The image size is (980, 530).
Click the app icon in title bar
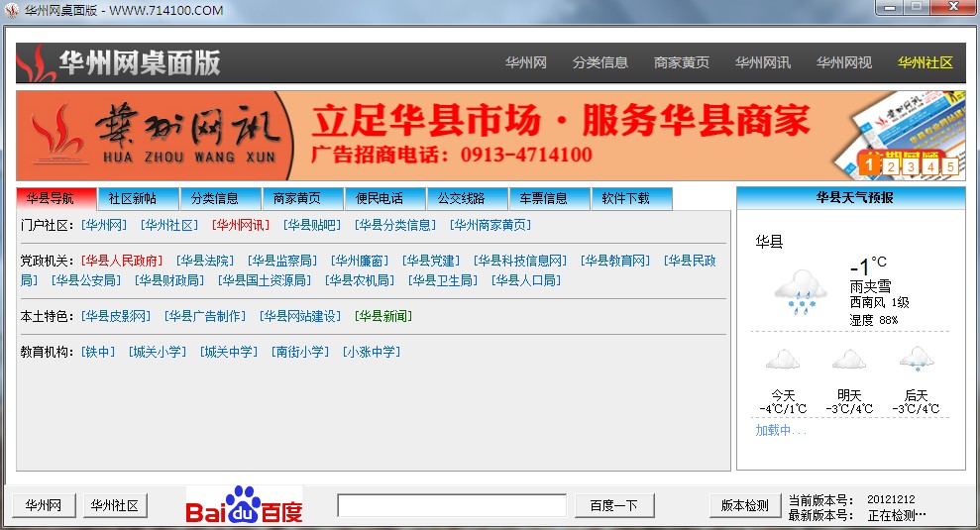pos(11,11)
